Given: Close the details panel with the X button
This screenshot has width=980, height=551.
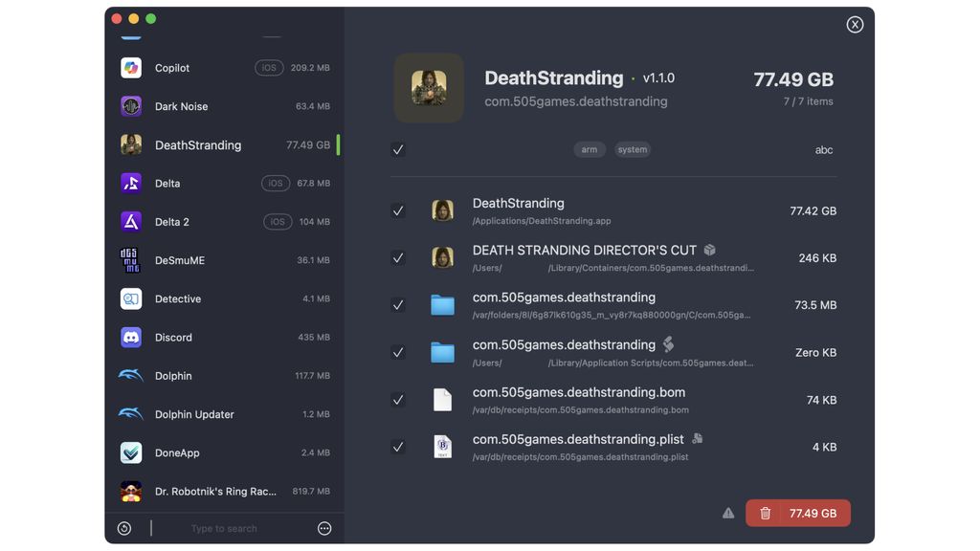Looking at the screenshot, I should pyautogui.click(x=855, y=24).
